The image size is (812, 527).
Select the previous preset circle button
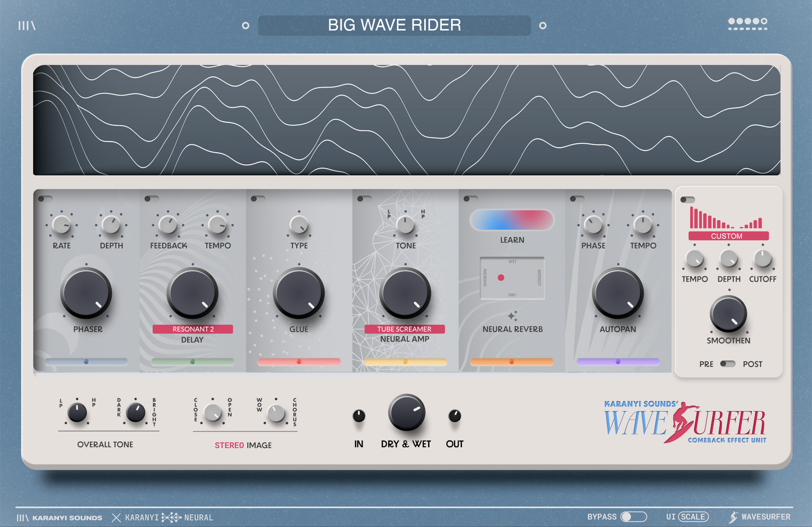pyautogui.click(x=246, y=25)
